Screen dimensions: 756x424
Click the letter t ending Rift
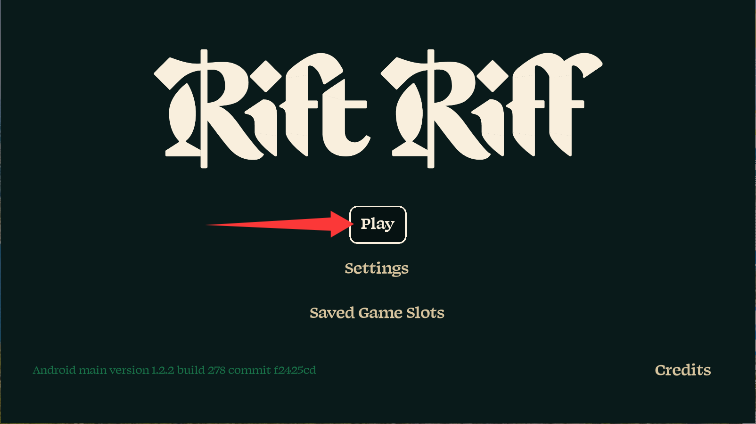[x=345, y=116]
